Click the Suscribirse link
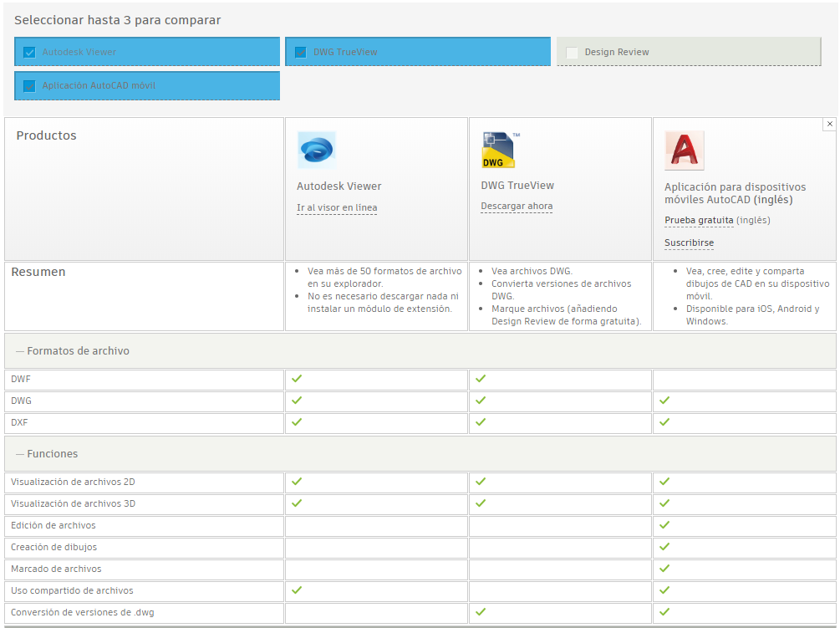The width and height of the screenshot is (840, 628). tap(689, 243)
